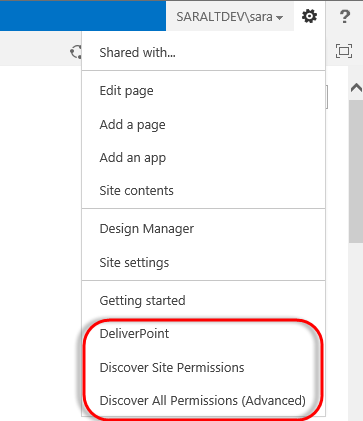Open the settings gear menu

tap(309, 16)
